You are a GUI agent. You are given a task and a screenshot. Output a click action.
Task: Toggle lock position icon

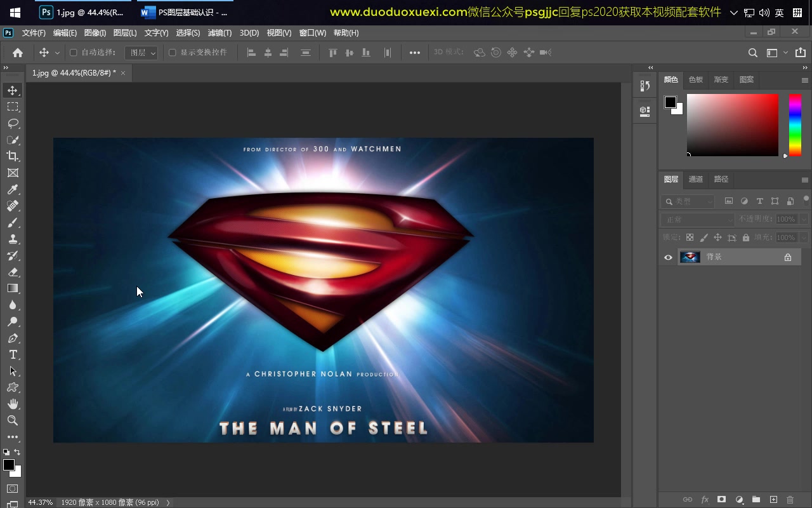point(717,237)
